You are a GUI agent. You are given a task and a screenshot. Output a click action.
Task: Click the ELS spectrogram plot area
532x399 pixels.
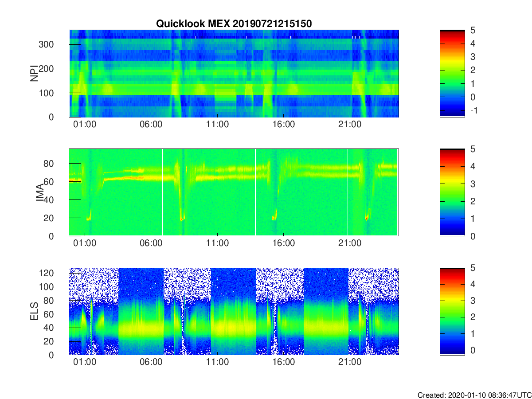pos(234,311)
